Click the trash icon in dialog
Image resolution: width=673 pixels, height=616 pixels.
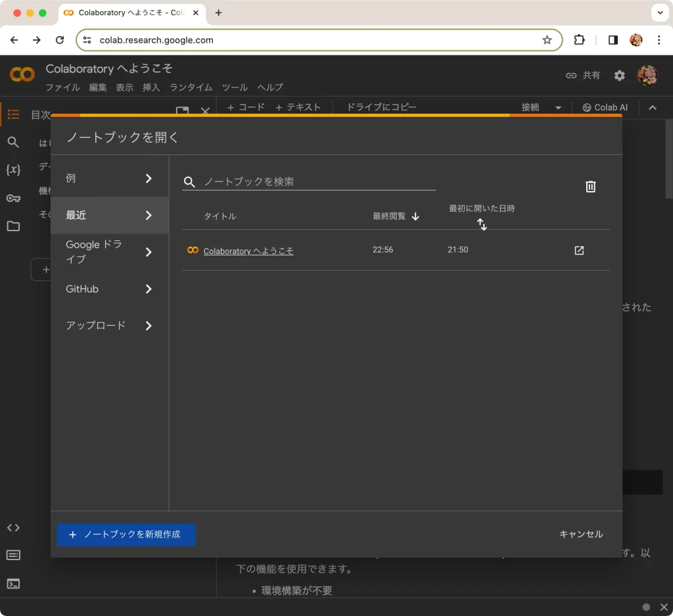[x=591, y=187]
